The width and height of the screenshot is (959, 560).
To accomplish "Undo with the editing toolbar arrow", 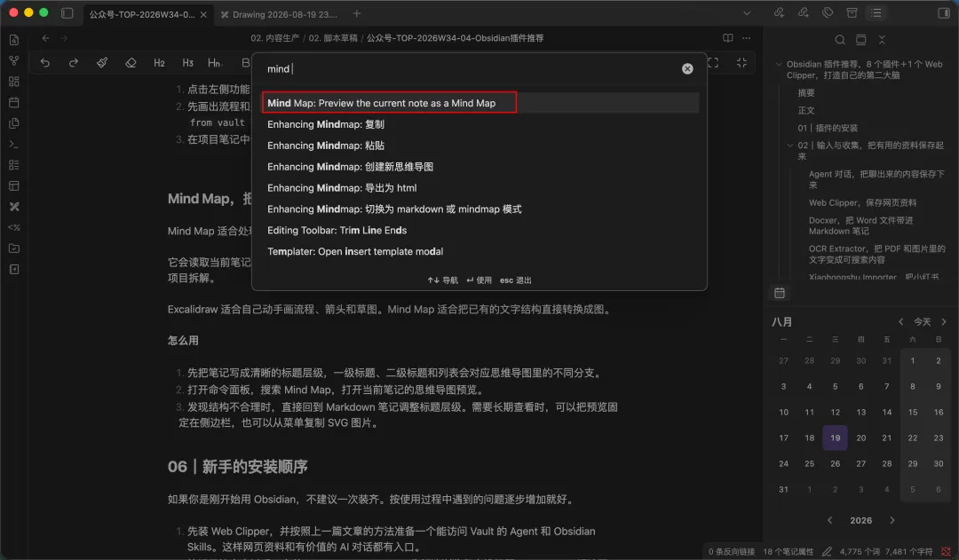I will (45, 62).
